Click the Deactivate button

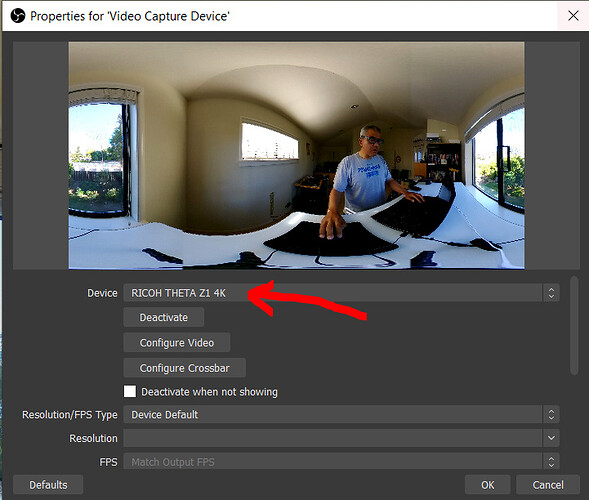[164, 317]
